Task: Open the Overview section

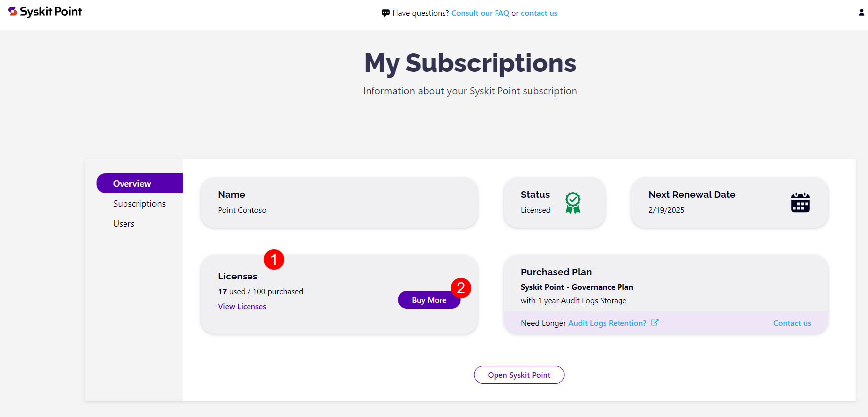Action: coord(131,183)
